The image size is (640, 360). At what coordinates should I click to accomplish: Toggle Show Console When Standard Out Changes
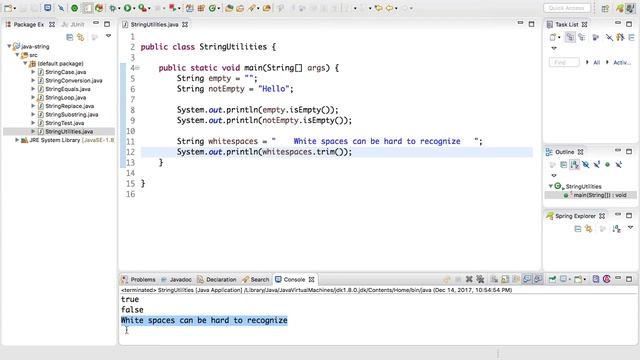[527, 279]
